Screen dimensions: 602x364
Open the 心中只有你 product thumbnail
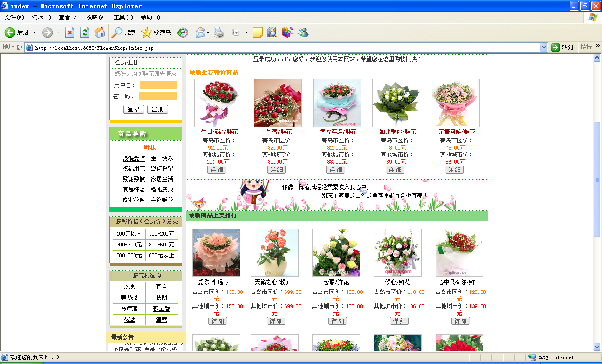point(459,253)
